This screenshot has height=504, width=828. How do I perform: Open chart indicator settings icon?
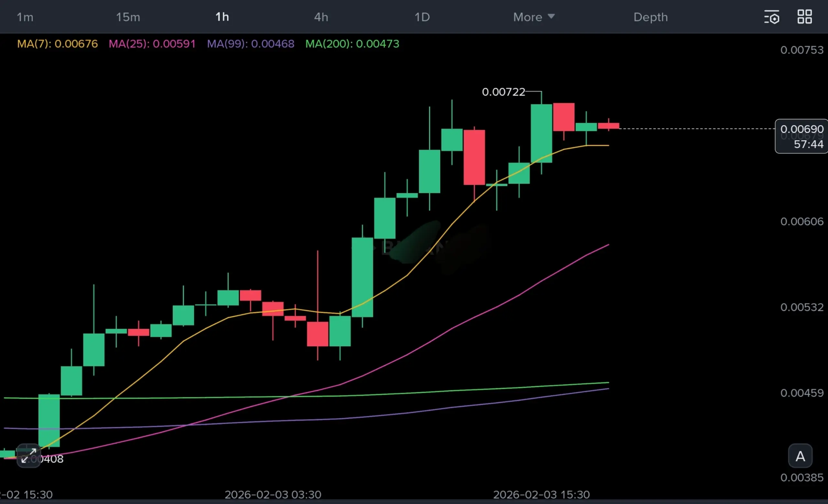(x=771, y=17)
